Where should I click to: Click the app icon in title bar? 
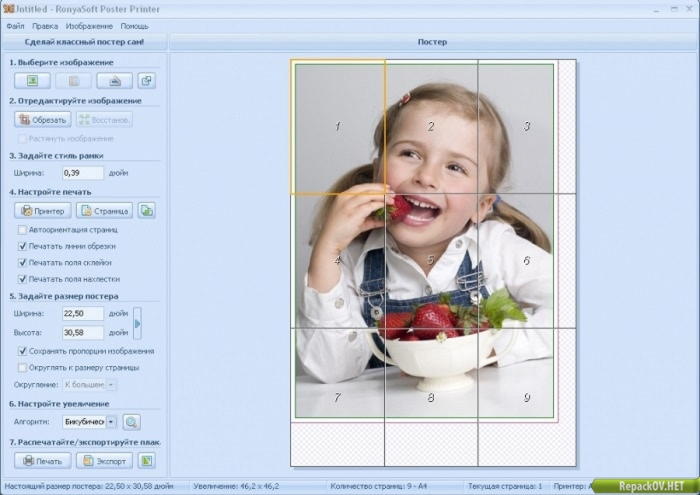tap(8, 8)
